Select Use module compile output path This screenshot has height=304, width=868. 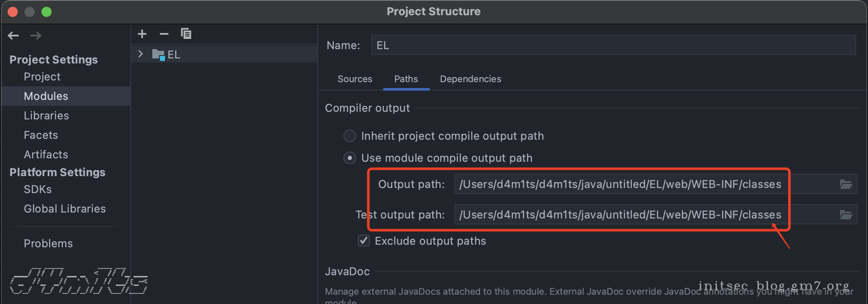pyautogui.click(x=350, y=158)
